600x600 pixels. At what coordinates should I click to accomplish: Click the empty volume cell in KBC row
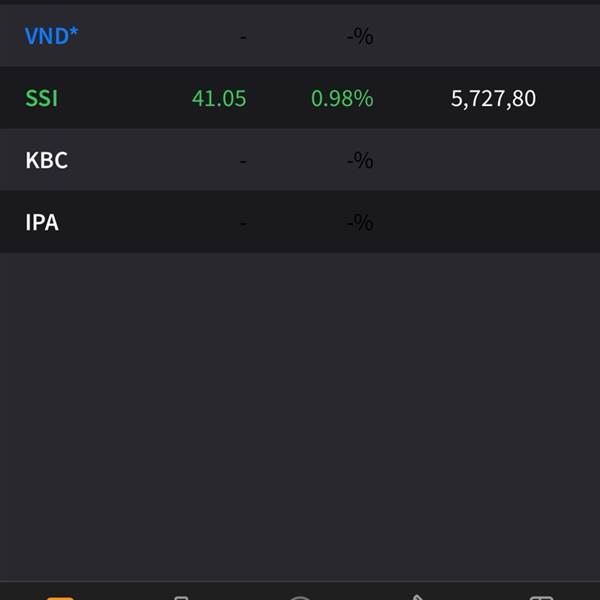493,160
